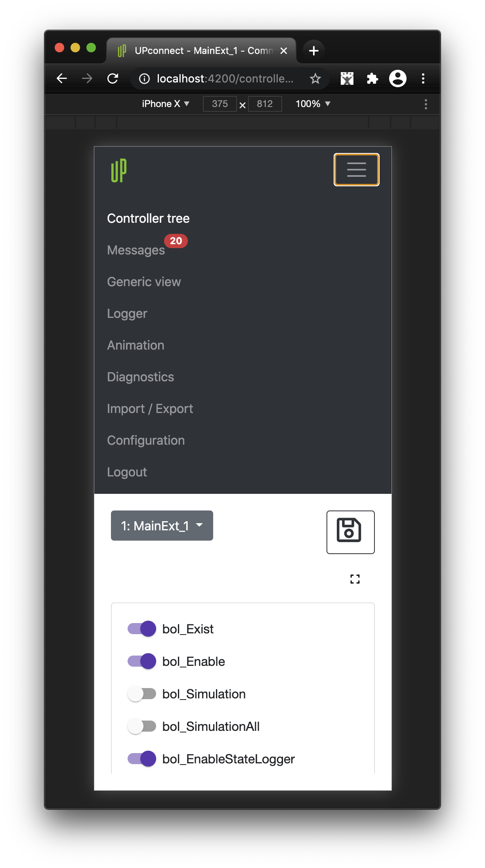Open the iPhone X device dropdown
The height and width of the screenshot is (868, 485).
click(166, 104)
